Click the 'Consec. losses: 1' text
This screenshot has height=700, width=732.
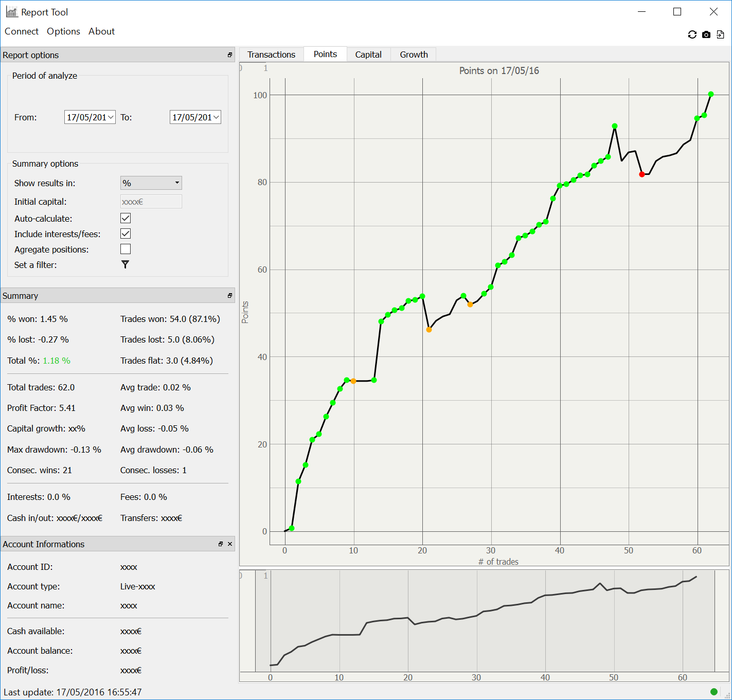[x=153, y=470]
